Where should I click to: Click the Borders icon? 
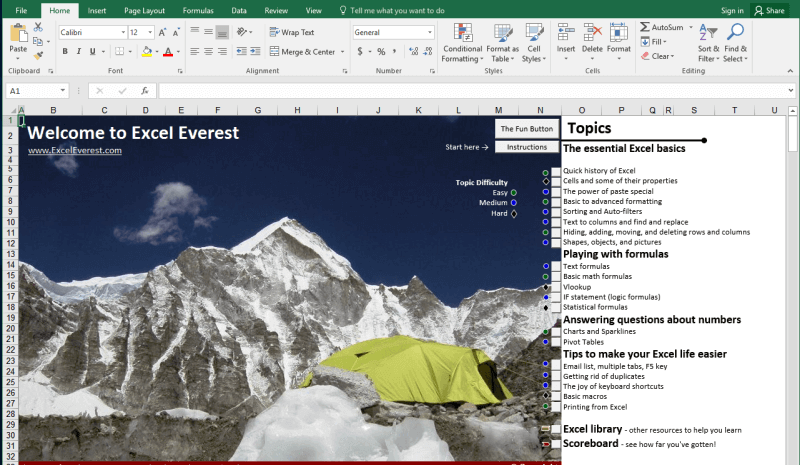click(119, 52)
